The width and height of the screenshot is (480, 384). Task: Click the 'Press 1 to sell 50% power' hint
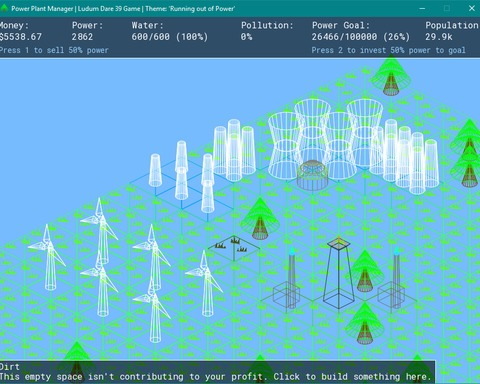pos(54,50)
